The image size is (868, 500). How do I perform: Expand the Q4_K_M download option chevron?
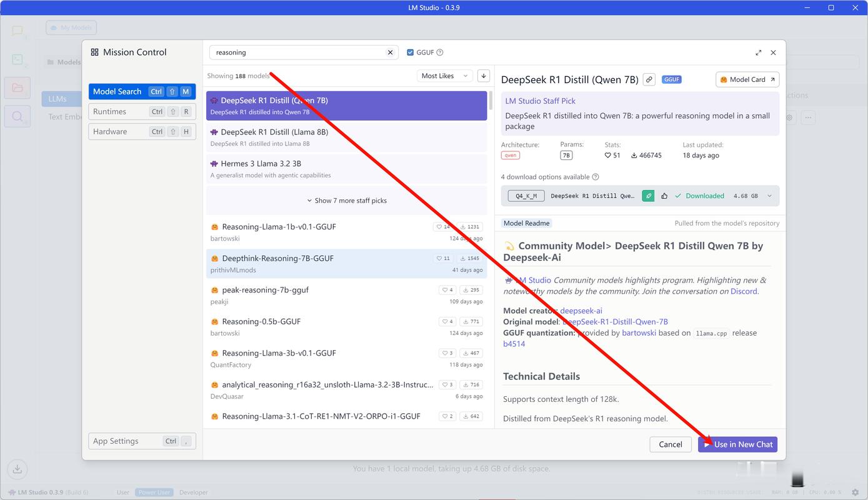[x=769, y=196]
